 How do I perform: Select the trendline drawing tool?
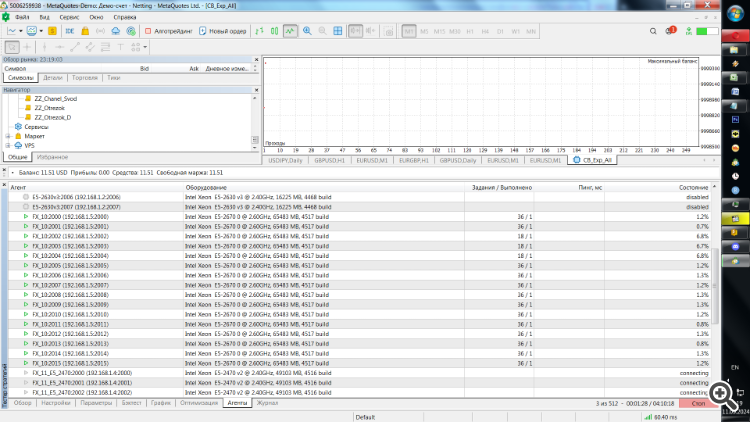click(x=75, y=47)
